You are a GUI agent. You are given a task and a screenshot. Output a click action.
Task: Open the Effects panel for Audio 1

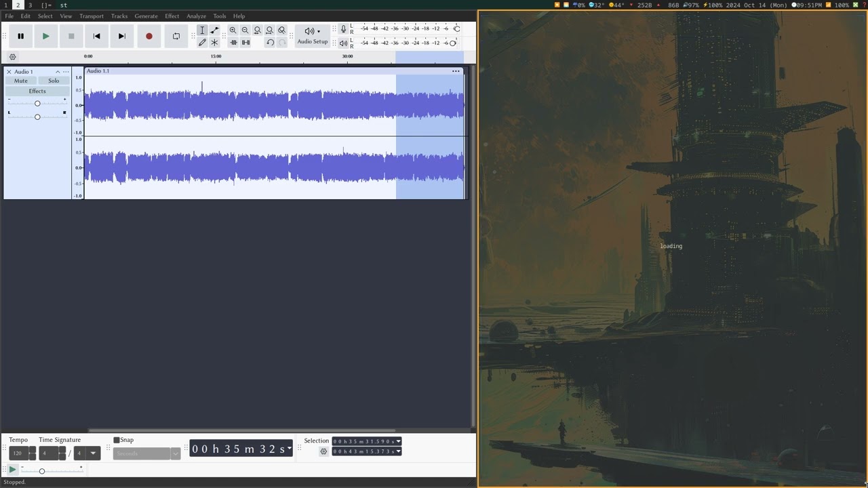coord(37,91)
